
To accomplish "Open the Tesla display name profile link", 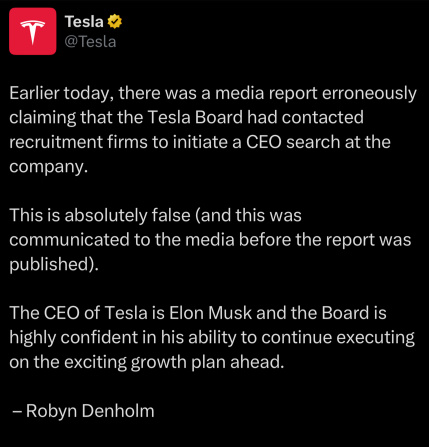I will [x=84, y=22].
